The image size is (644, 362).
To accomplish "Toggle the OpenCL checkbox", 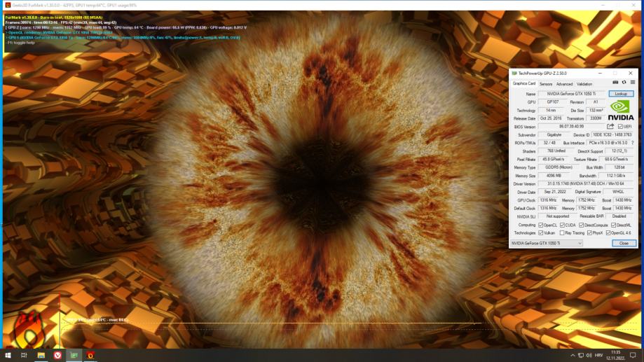I will [541, 225].
